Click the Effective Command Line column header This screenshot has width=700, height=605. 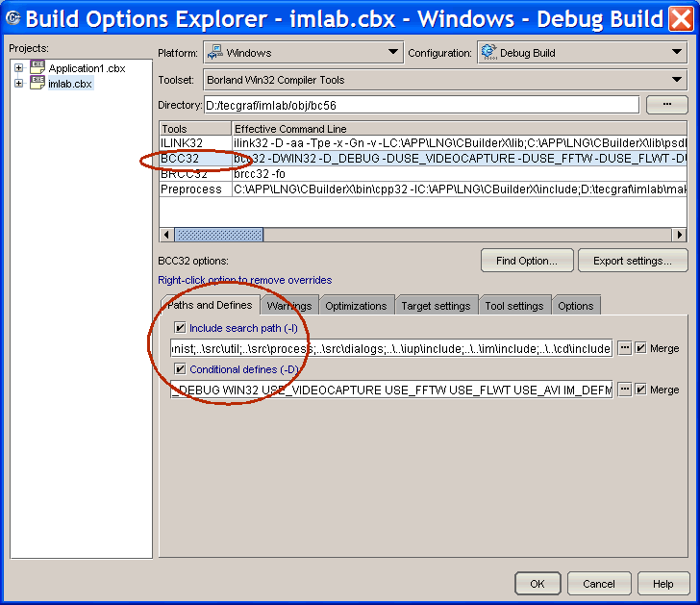[x=460, y=129]
